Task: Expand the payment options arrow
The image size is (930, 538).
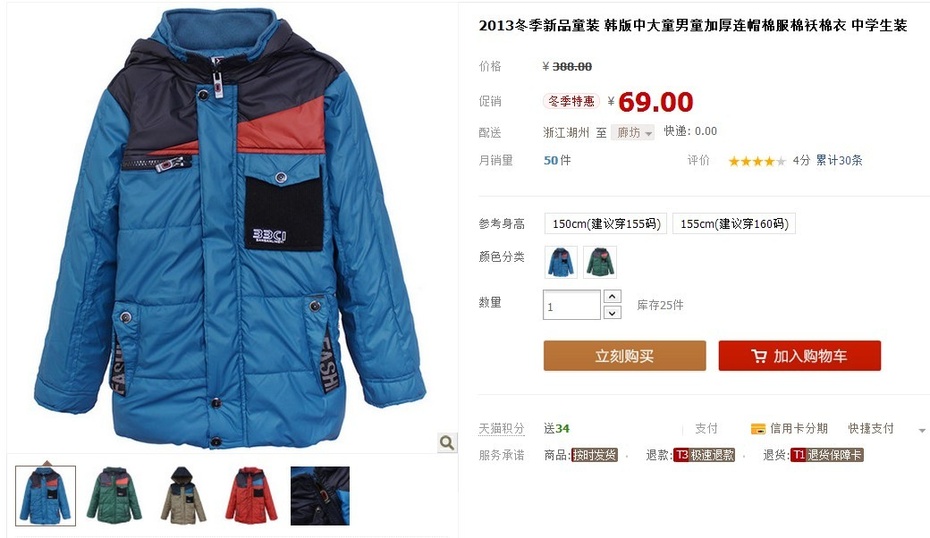Action: pyautogui.click(x=922, y=430)
